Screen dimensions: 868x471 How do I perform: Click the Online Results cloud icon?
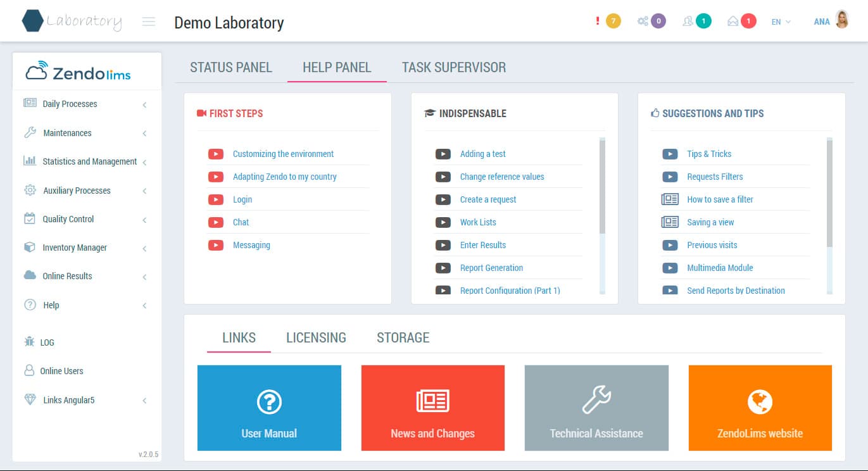click(x=30, y=275)
